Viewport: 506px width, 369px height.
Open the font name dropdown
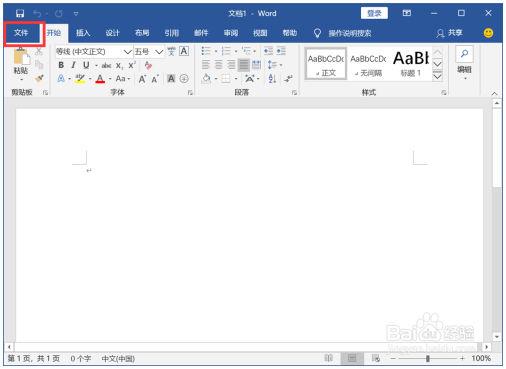pos(127,52)
